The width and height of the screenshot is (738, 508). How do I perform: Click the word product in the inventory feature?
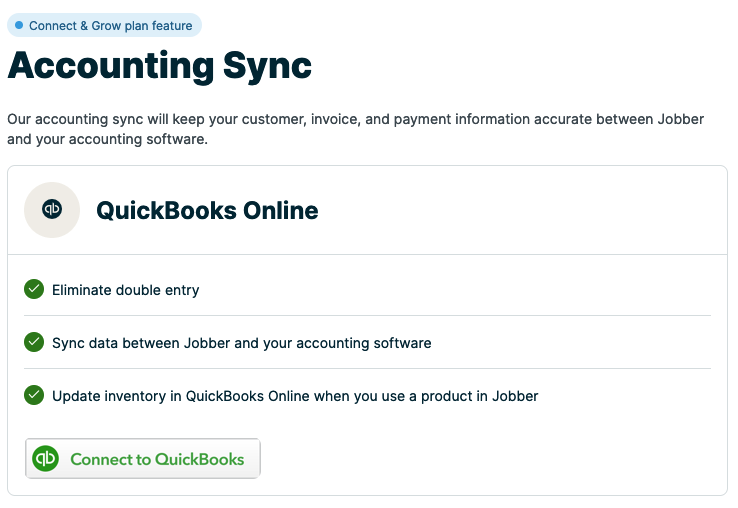point(449,396)
